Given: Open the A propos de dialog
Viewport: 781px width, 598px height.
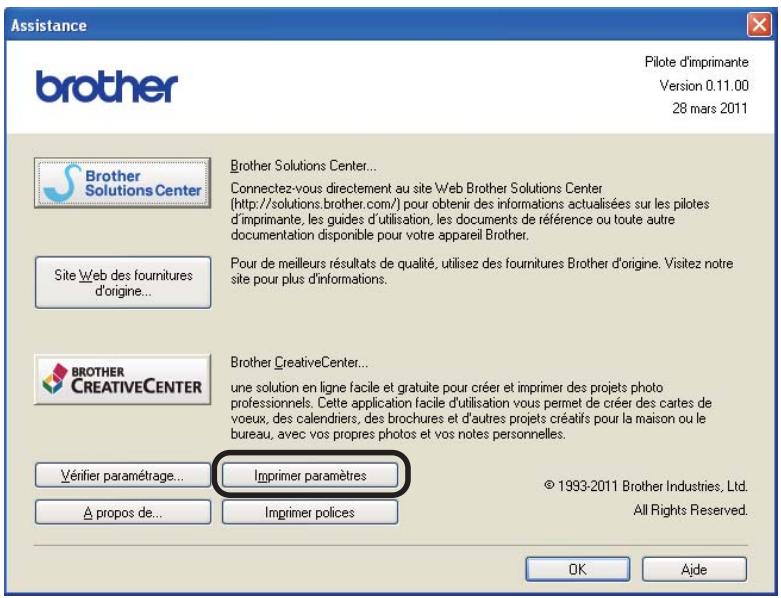Looking at the screenshot, I should (123, 512).
